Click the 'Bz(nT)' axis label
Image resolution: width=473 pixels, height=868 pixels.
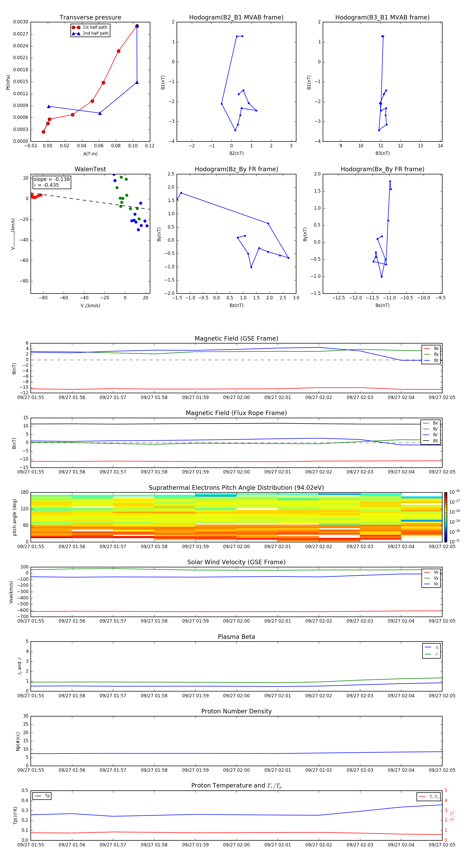[236, 305]
